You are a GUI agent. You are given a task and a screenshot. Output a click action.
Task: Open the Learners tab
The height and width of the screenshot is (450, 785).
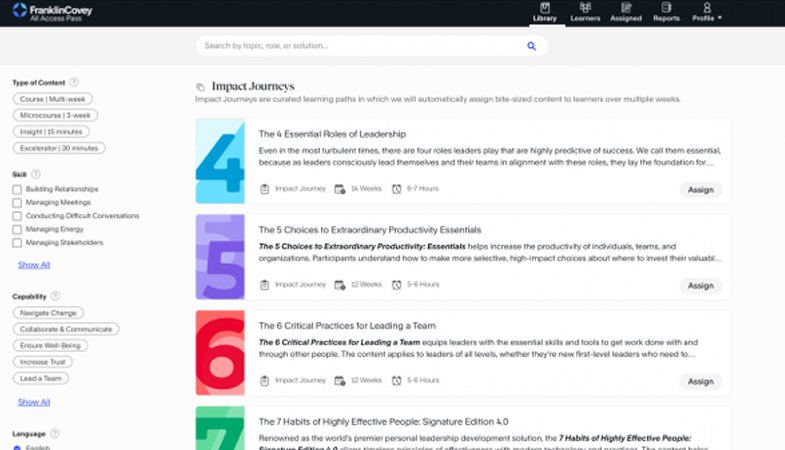[585, 13]
